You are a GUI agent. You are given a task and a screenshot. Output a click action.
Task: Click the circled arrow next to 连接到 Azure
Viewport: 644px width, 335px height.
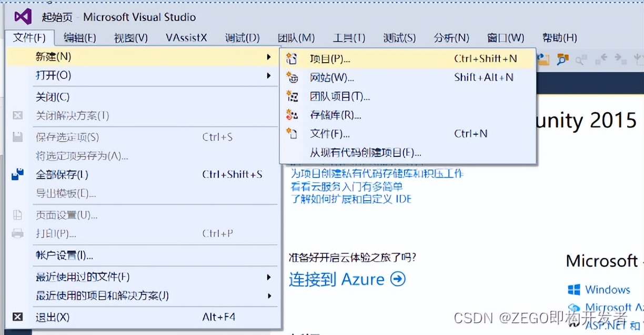[398, 279]
